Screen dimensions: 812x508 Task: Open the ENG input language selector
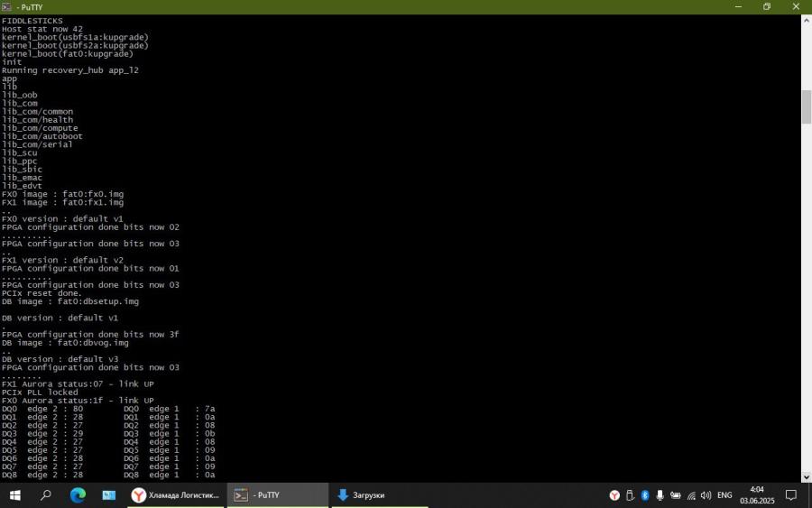coord(724,495)
